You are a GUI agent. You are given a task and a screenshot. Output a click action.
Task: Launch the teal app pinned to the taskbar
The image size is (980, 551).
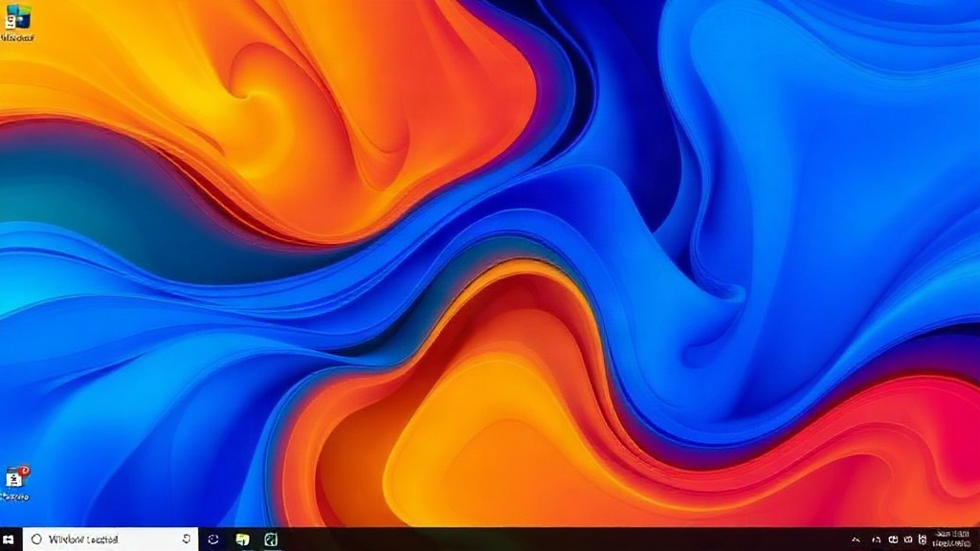tap(271, 540)
